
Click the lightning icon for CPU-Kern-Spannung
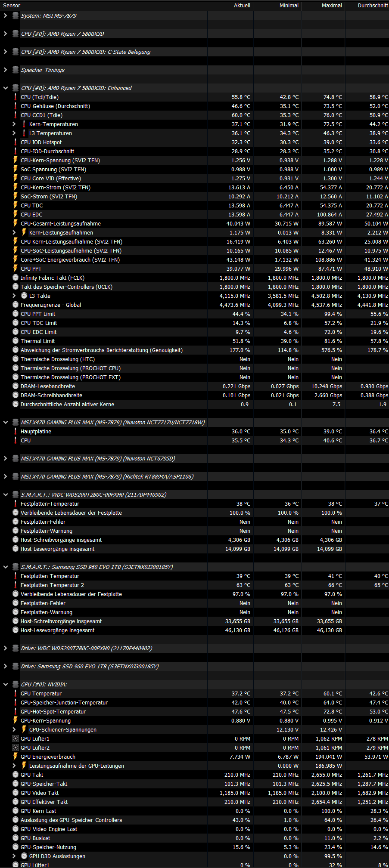16,160
